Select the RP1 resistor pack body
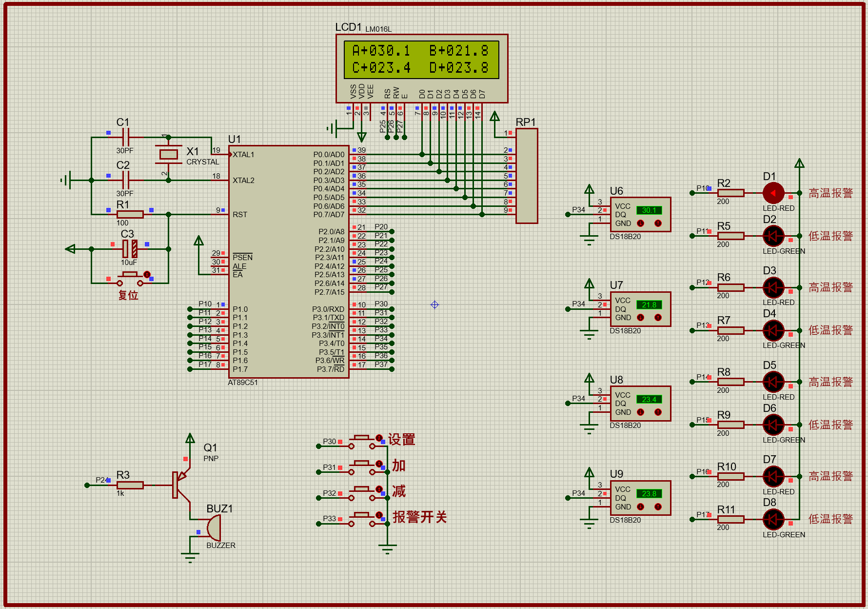Screen dimensions: 868x609 [x=527, y=176]
